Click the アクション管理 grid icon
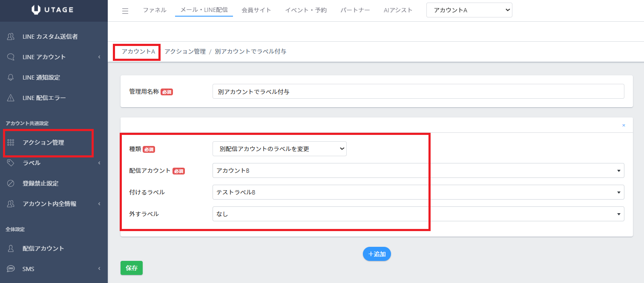The image size is (644, 283). [x=11, y=143]
